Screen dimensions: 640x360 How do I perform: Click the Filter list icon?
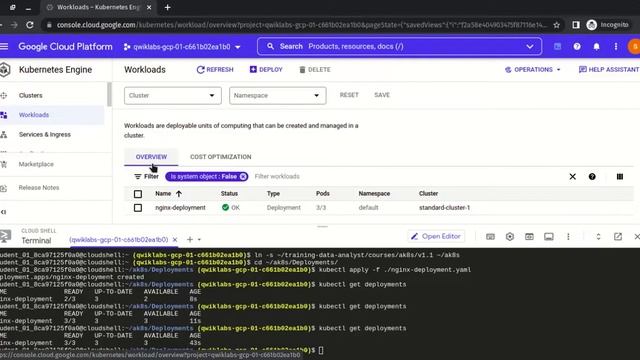click(138, 176)
